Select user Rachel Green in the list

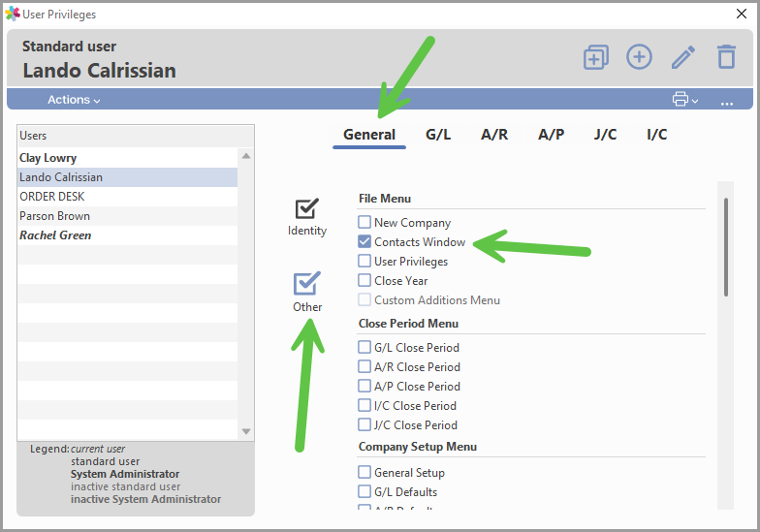point(128,235)
